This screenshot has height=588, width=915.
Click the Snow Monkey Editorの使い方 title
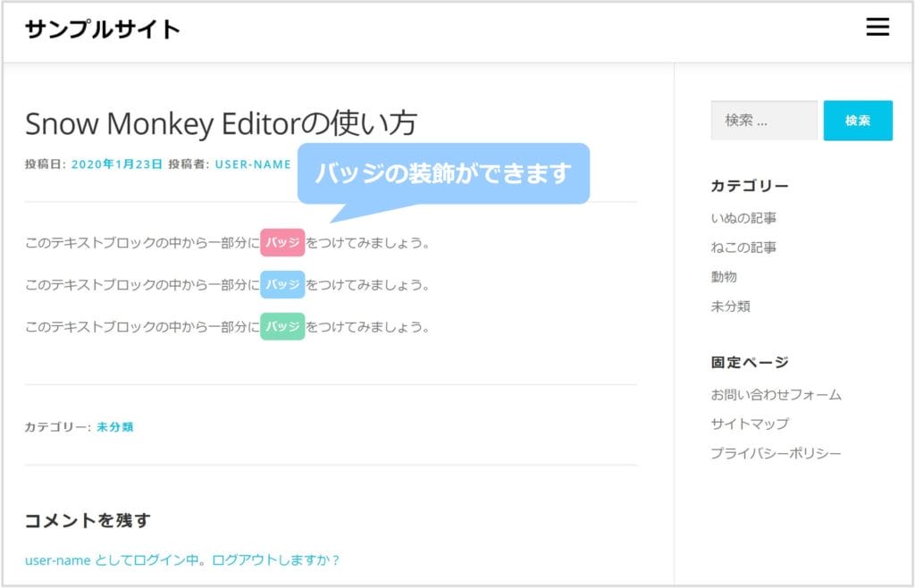[221, 123]
